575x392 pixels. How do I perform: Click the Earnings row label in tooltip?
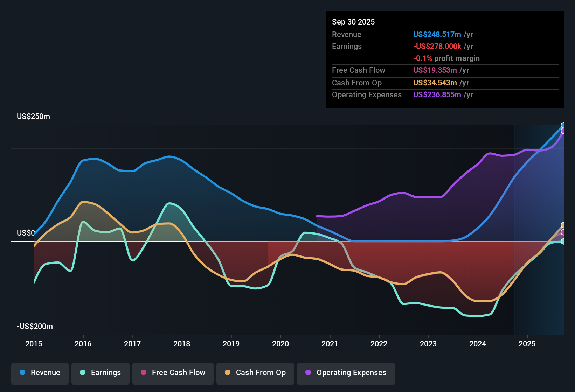347,47
